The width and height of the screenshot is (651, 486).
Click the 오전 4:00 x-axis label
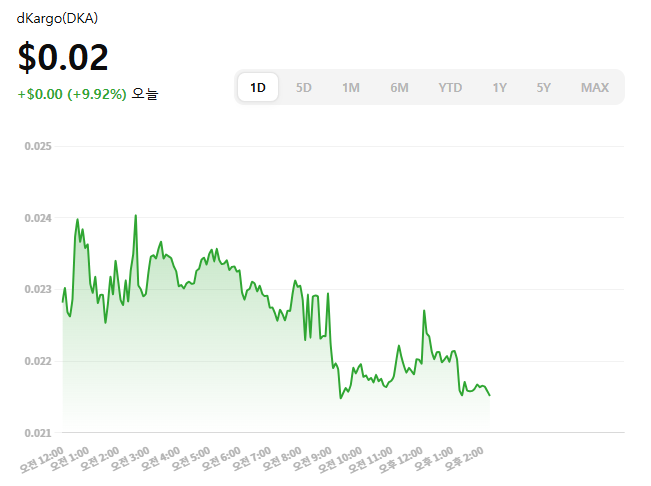click(160, 459)
